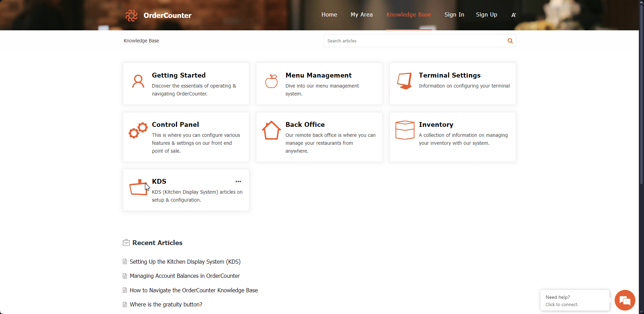Click the search magnifier icon
Screen dimensions: 644x314
[x=510, y=41]
